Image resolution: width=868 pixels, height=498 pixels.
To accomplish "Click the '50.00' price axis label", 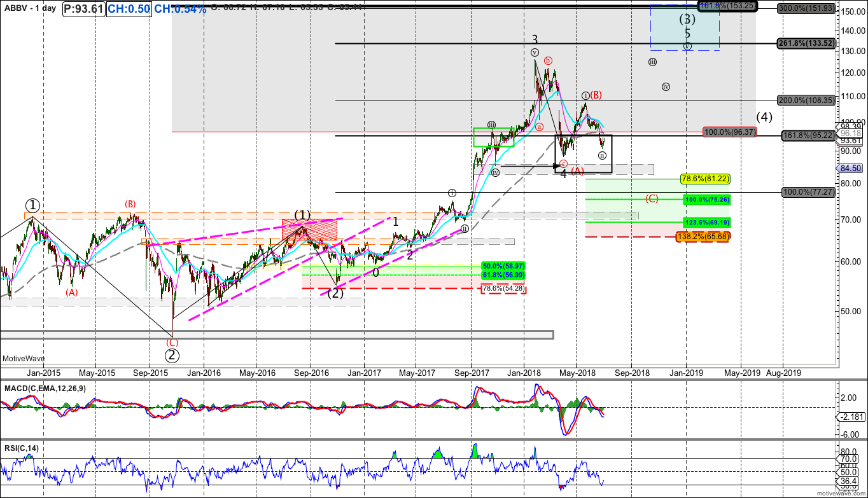I will [x=851, y=311].
